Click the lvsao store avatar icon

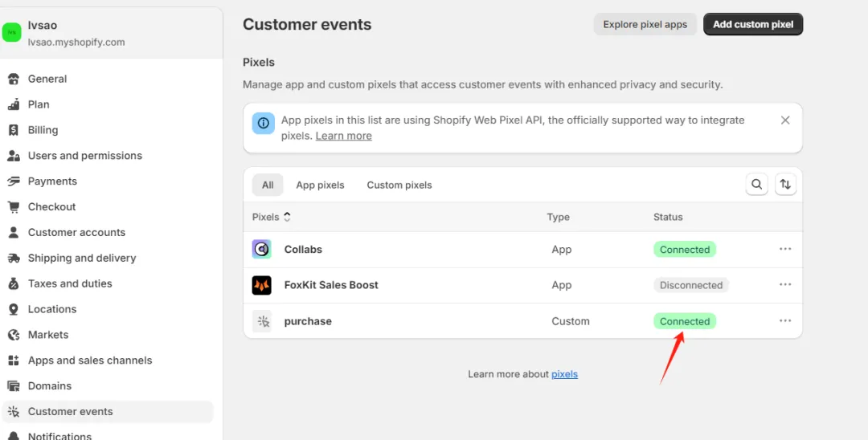(11, 33)
